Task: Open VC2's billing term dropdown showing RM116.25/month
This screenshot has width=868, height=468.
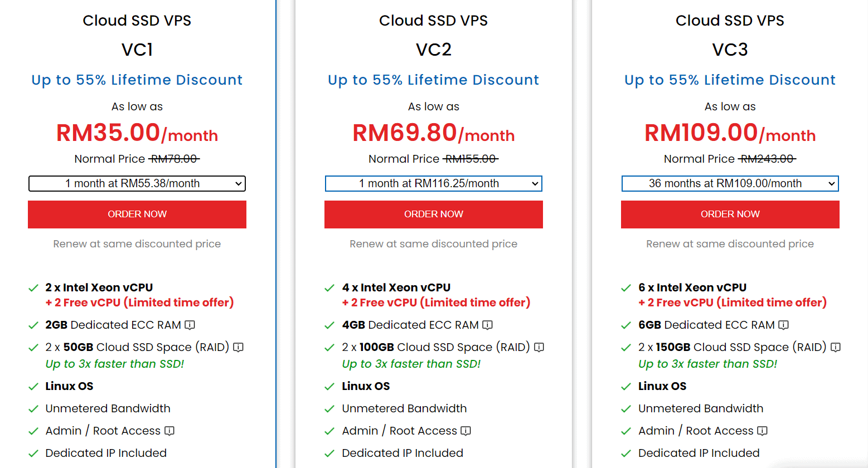Action: point(433,183)
